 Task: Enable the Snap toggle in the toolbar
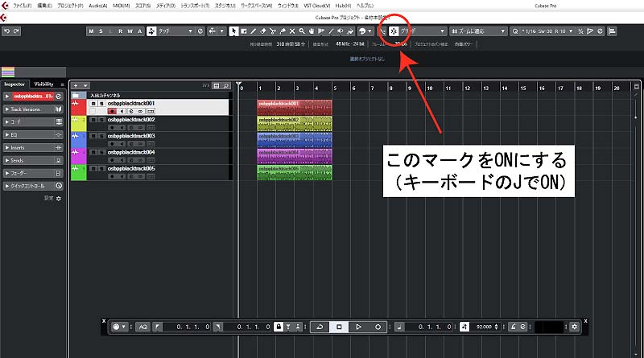394,31
